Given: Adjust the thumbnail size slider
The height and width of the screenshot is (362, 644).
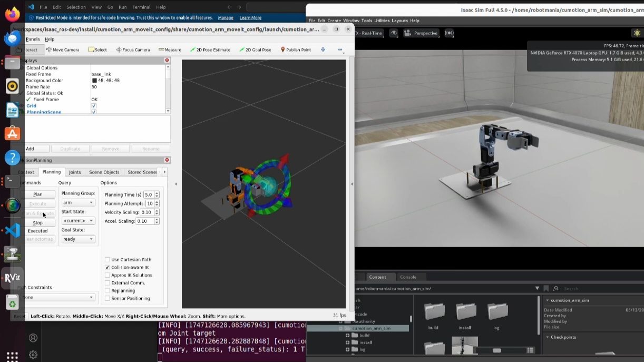Looking at the screenshot, I should tap(496, 350).
